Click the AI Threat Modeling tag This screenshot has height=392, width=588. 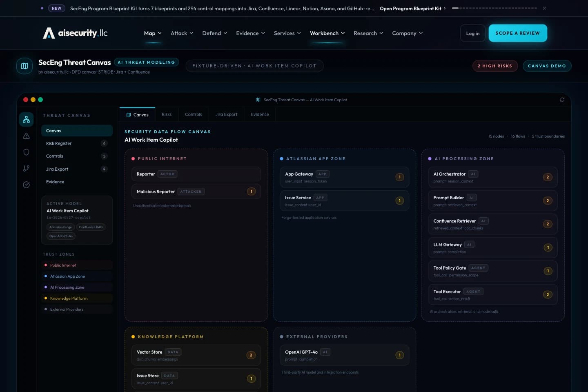(x=146, y=62)
